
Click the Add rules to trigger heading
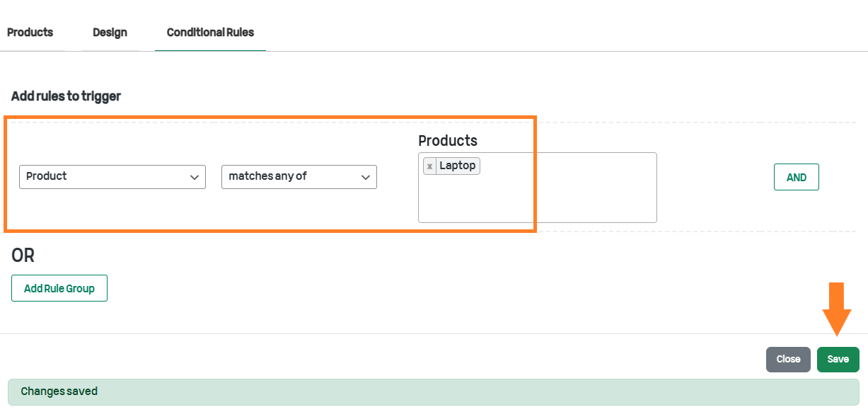[x=66, y=96]
